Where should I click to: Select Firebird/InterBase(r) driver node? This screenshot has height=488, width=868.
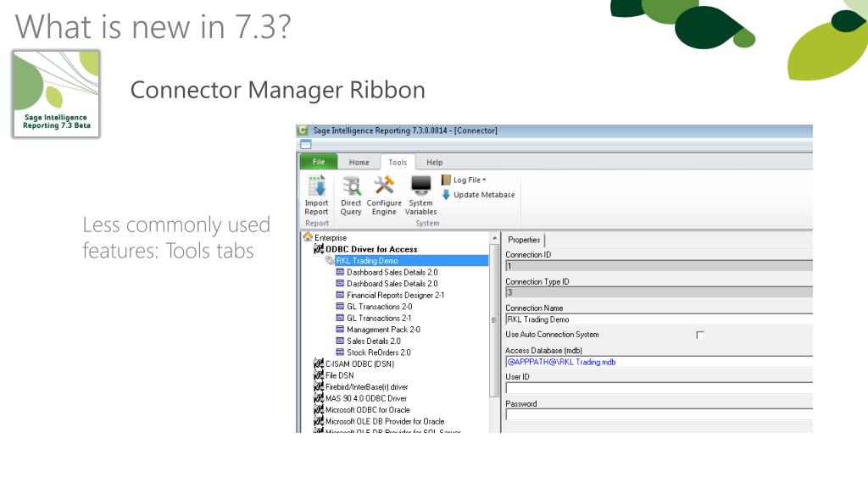point(366,386)
